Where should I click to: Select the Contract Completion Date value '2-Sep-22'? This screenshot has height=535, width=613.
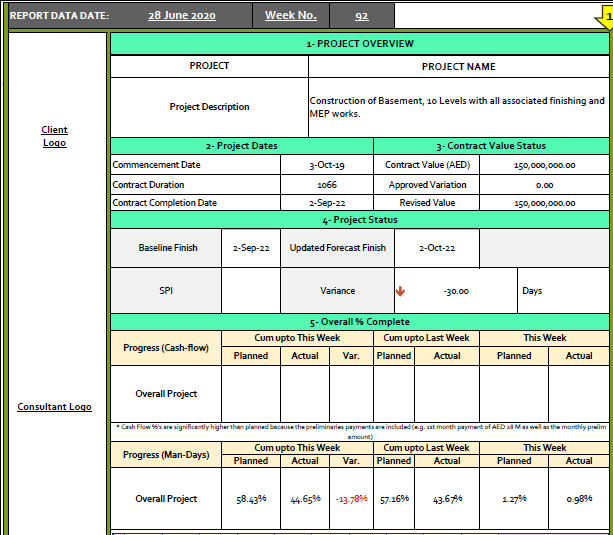[327, 203]
